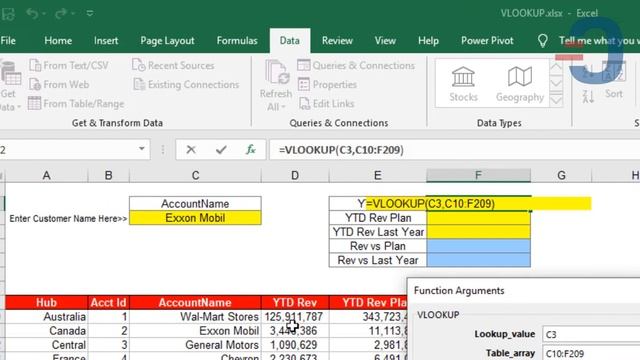Confirm formula with checkmark button

221,150
